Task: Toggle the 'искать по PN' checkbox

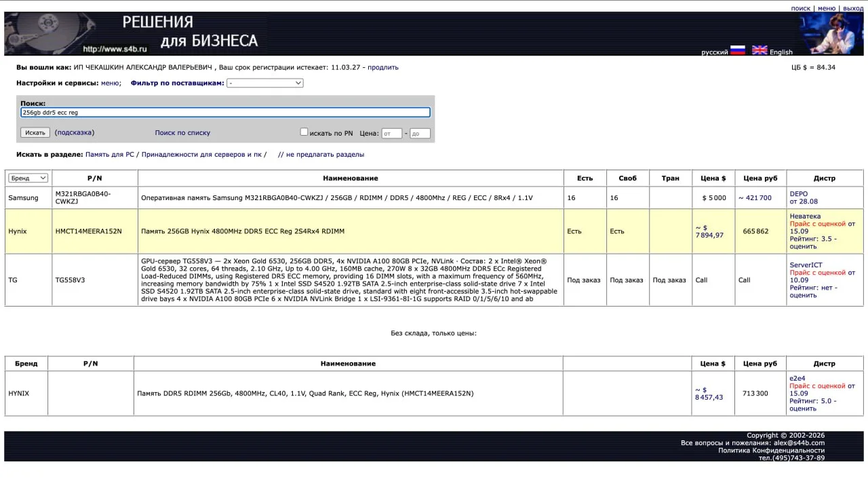Action: [x=304, y=132]
